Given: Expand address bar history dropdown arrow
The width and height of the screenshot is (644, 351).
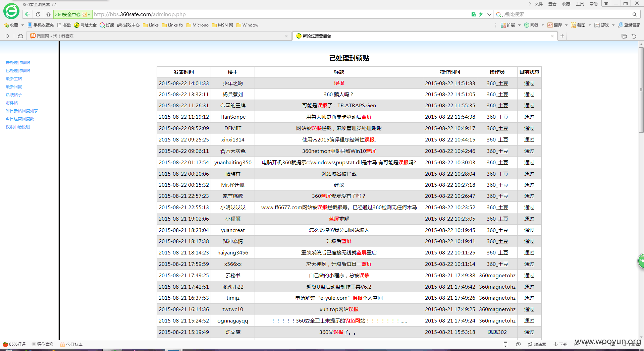Looking at the screenshot, I should [489, 14].
